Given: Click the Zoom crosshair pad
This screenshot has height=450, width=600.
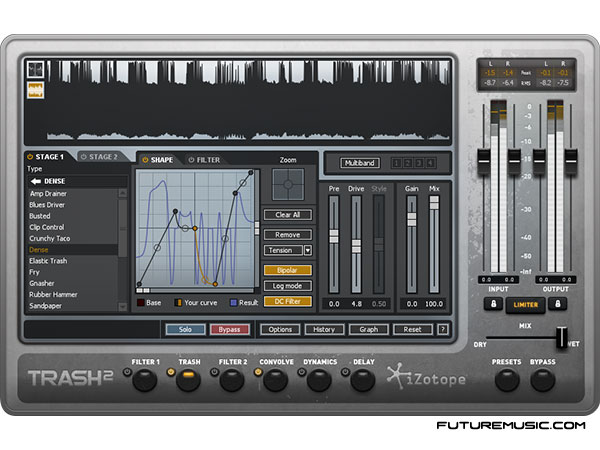Looking at the screenshot, I should (x=288, y=184).
